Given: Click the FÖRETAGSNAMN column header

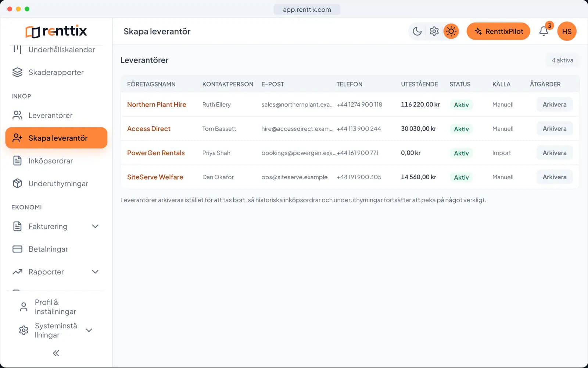Looking at the screenshot, I should click(151, 84).
